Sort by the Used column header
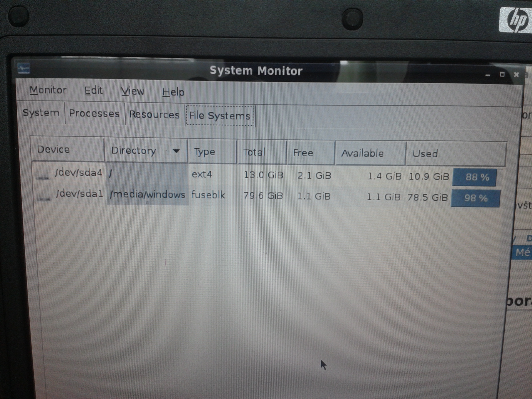Viewport: 532px width, 399px height. (x=456, y=154)
